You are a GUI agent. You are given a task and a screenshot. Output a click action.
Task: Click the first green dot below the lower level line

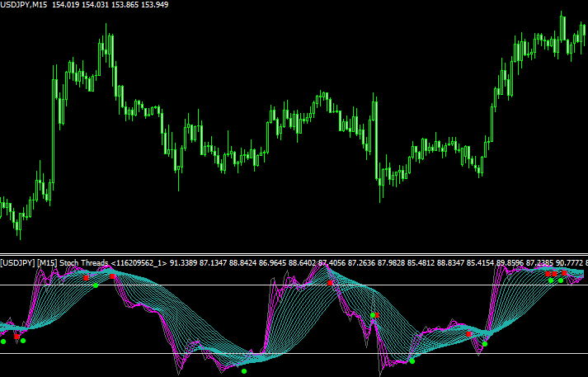coord(244,371)
